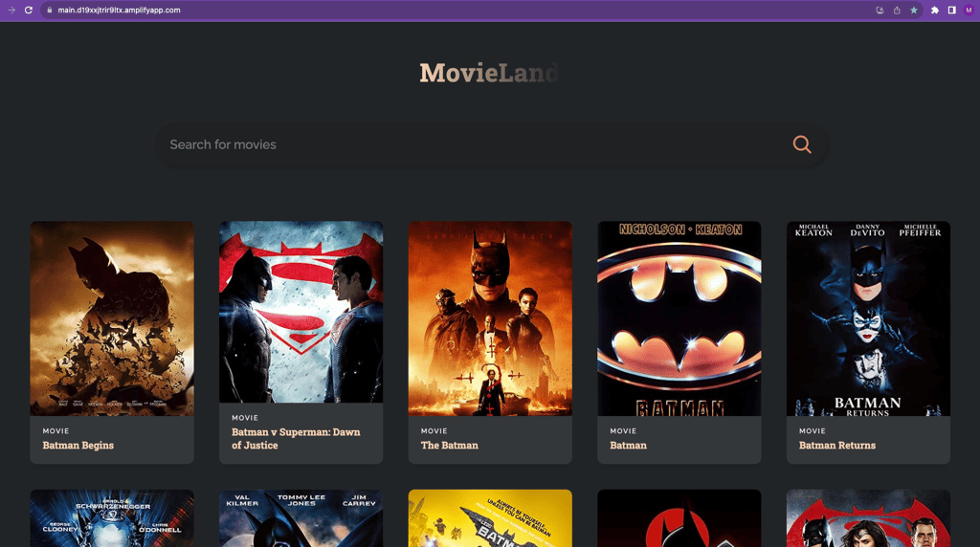The height and width of the screenshot is (547, 980).
Task: Click the magnifier search icon in search bar
Action: pyautogui.click(x=802, y=144)
